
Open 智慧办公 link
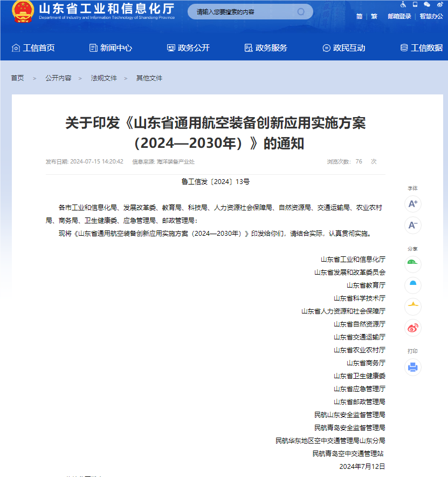pos(431,16)
